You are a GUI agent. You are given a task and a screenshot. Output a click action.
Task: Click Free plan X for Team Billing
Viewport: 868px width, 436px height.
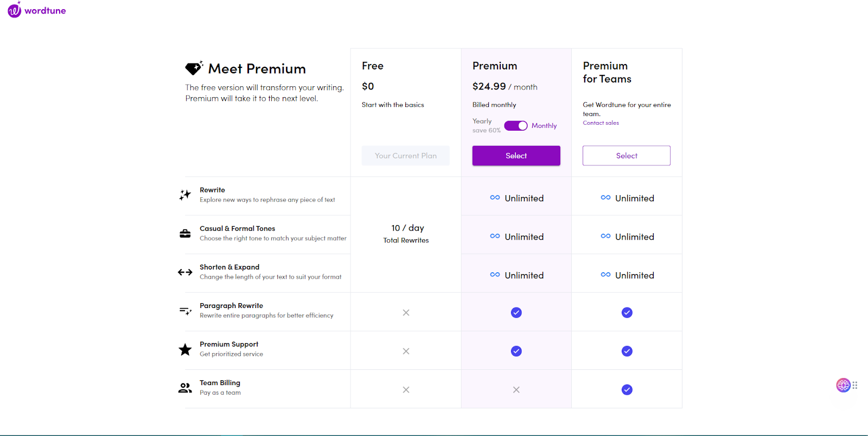coord(406,389)
